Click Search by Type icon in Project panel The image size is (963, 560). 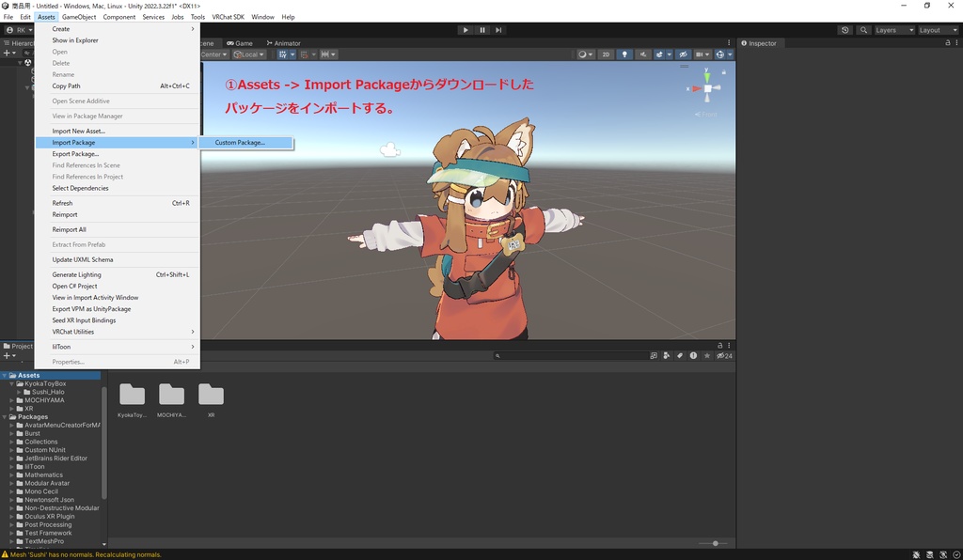click(667, 356)
